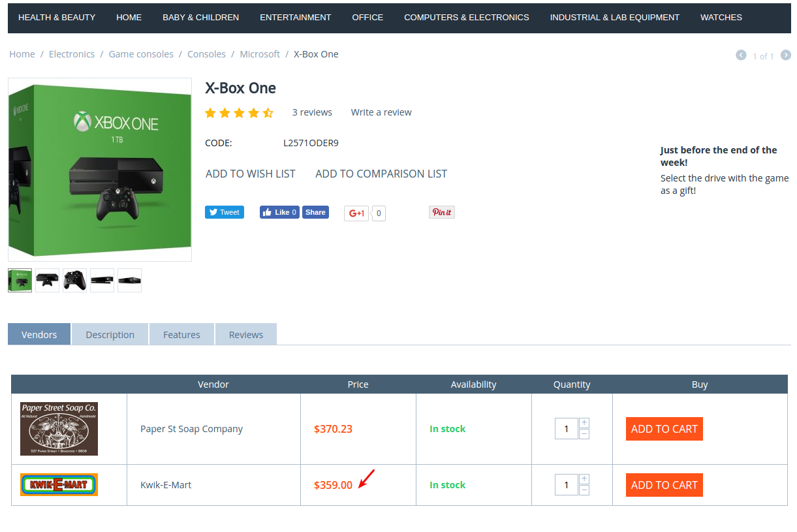This screenshot has width=797, height=532.
Task: Open Microsoft breadcrumb link
Action: point(260,54)
